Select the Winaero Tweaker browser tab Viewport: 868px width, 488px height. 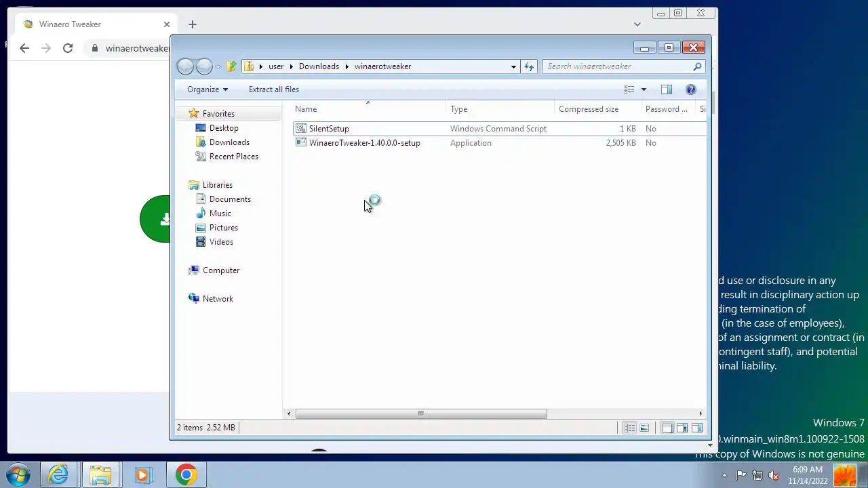click(x=95, y=24)
